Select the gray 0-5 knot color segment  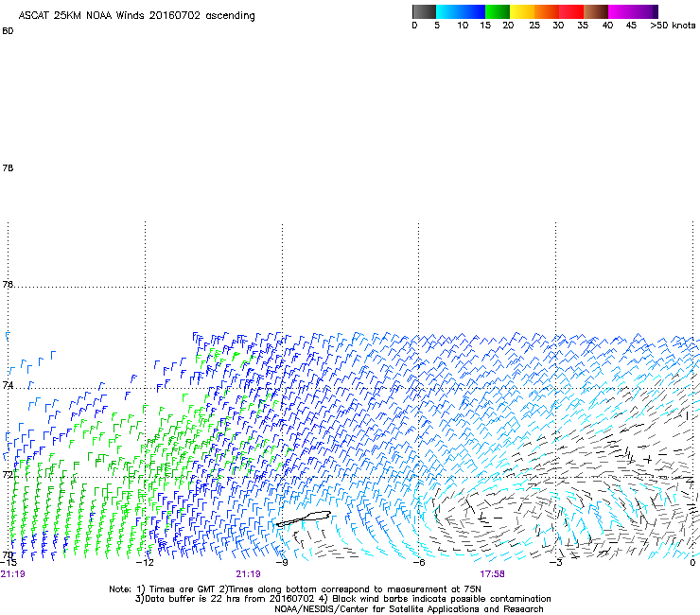(424, 11)
